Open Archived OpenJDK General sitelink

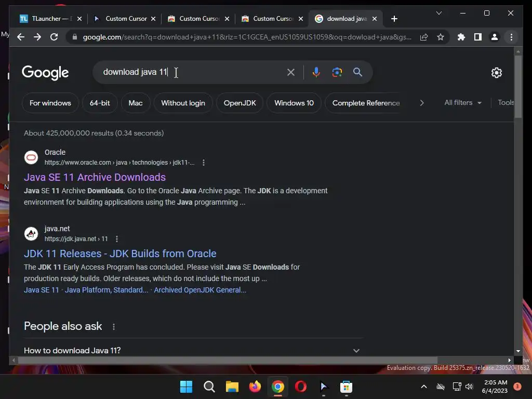pyautogui.click(x=200, y=290)
